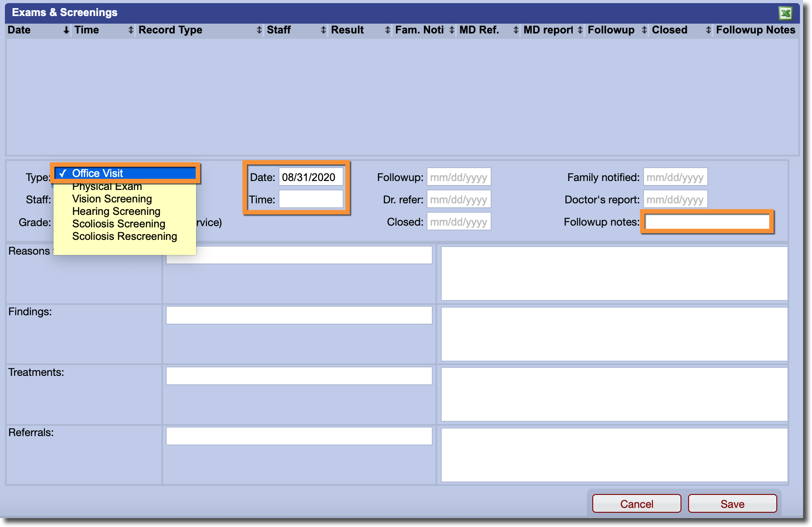This screenshot has width=812, height=527.
Task: Pick Scoliosis Rescreening option
Action: click(124, 236)
